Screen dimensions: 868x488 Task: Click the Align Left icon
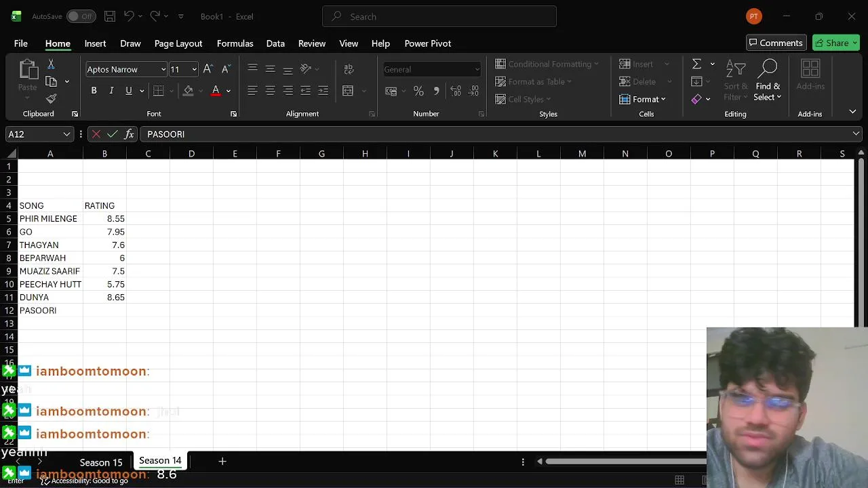click(252, 91)
